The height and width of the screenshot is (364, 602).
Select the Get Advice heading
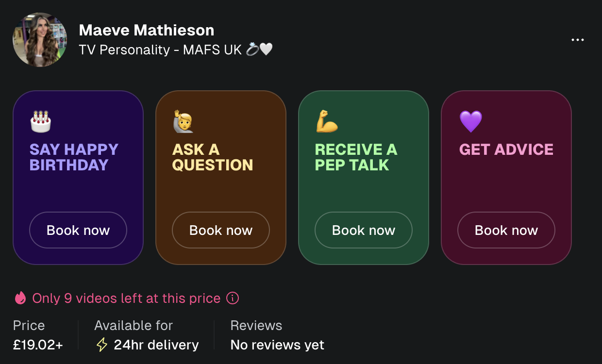[x=506, y=149]
